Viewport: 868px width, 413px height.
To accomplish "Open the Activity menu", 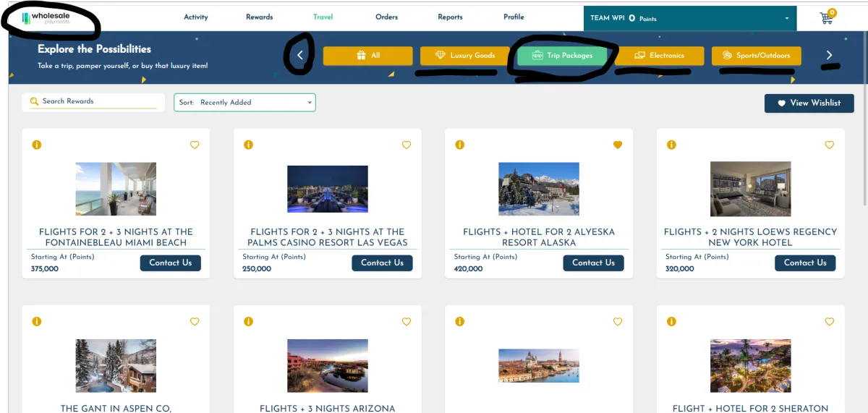I will [x=195, y=17].
